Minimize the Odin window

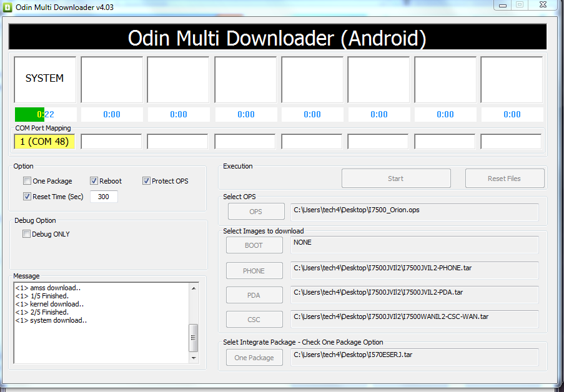[x=503, y=5]
